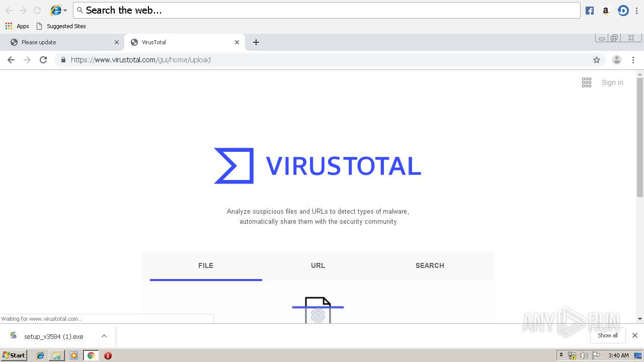Open the VirusTotal apps grid icon
Screen dimensions: 644x362
(587, 82)
